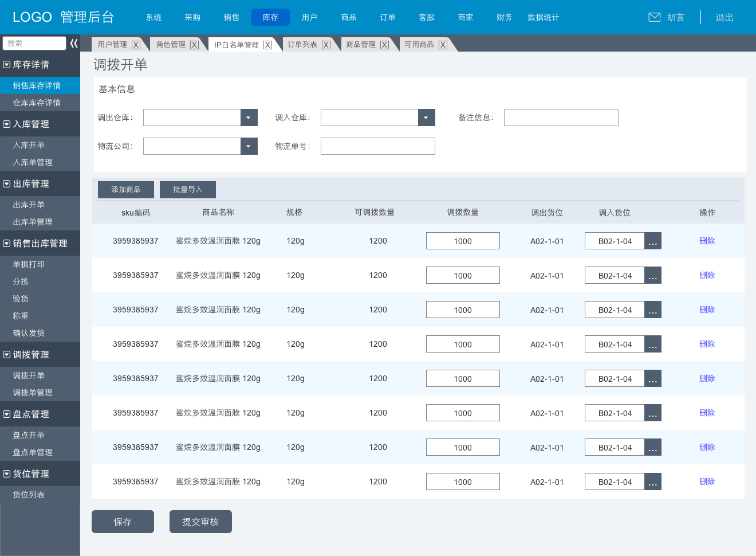Click the 添加商品 button

click(x=126, y=190)
